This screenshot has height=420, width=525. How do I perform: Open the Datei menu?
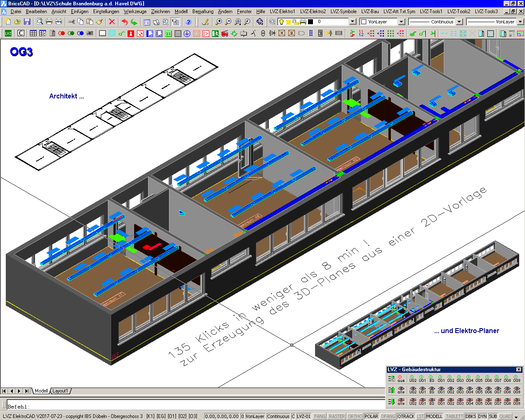(x=16, y=11)
